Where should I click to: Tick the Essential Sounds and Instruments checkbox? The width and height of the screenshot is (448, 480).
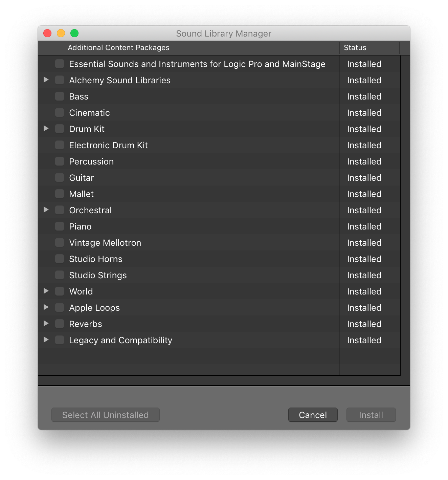tap(60, 64)
